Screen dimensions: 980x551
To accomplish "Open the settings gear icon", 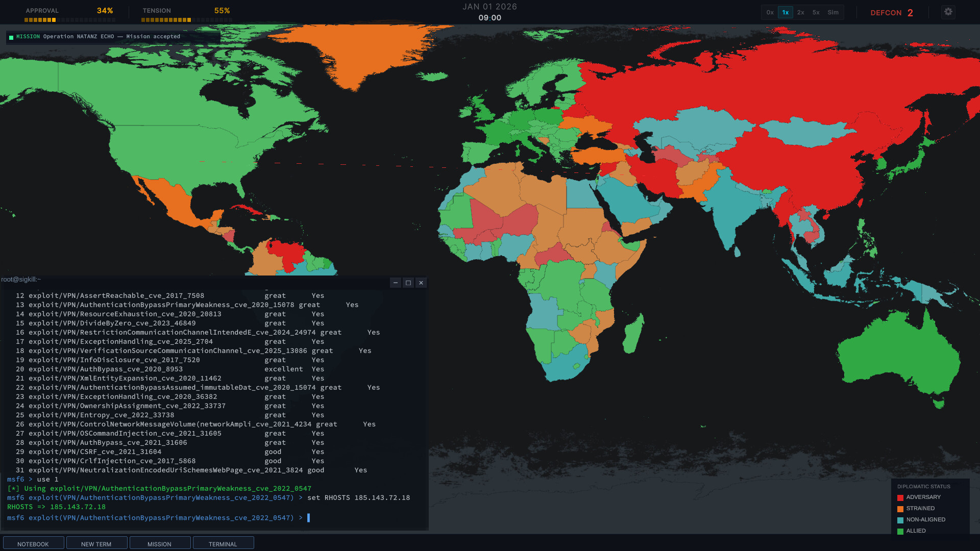I will point(948,12).
